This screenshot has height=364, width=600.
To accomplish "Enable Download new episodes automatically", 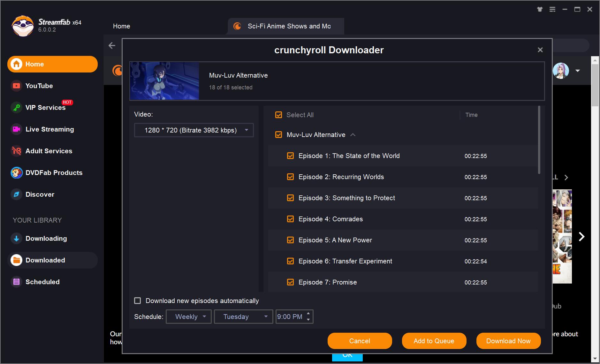I will (x=138, y=301).
